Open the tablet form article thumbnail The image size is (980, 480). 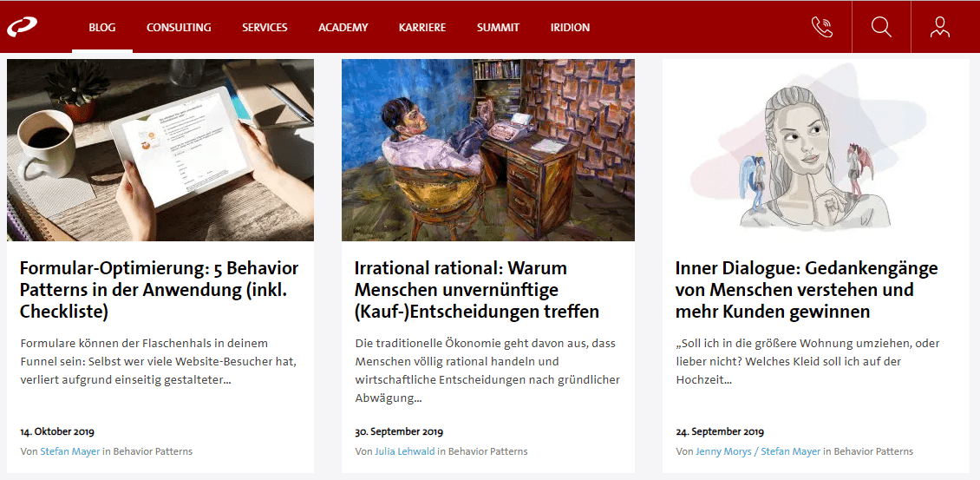[160, 150]
